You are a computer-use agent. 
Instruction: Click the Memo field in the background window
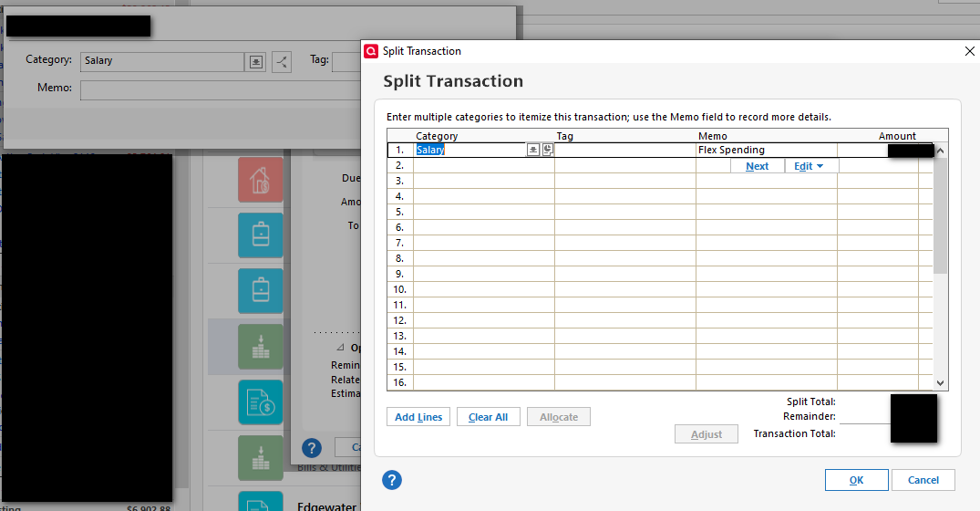[x=220, y=90]
